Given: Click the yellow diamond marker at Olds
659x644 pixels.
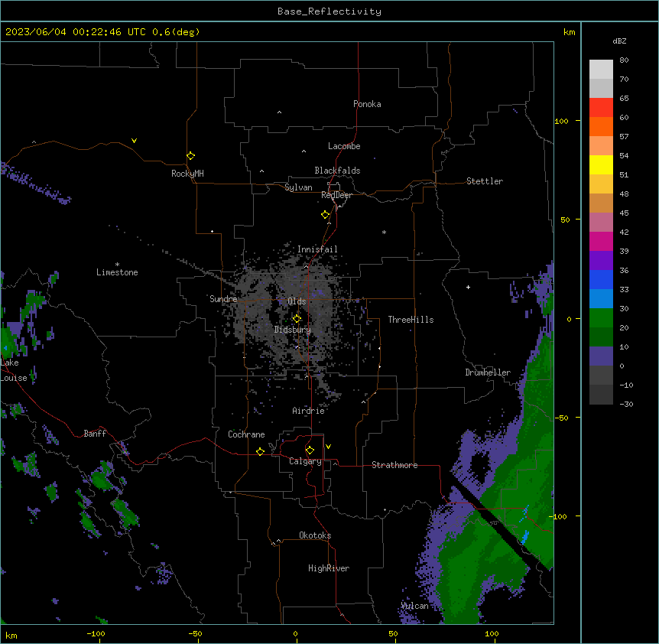Looking at the screenshot, I should tap(297, 319).
